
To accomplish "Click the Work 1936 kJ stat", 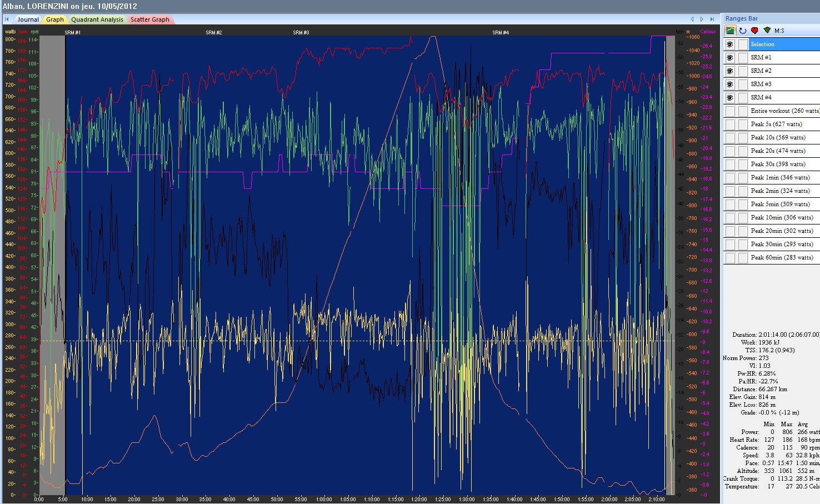I will coord(760,342).
